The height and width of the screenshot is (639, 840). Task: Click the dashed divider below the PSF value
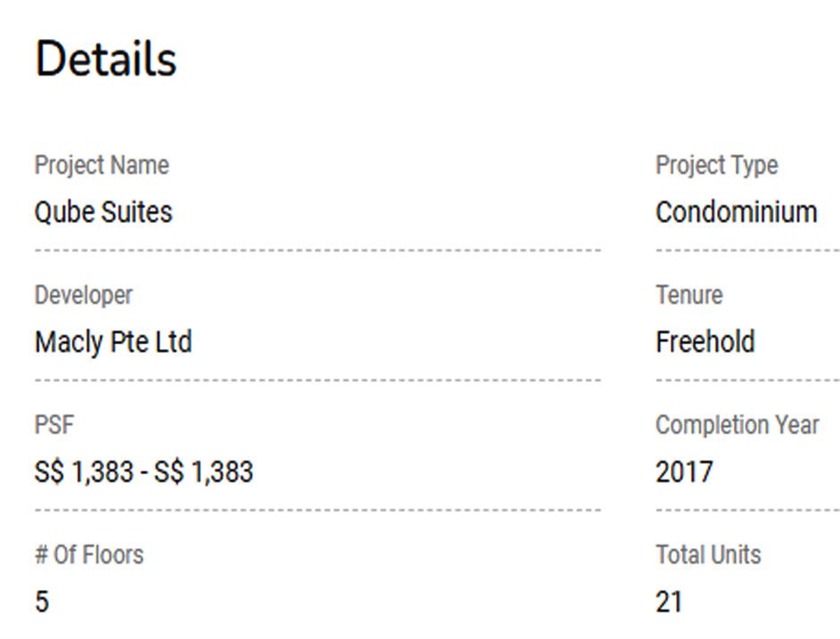pos(317,511)
